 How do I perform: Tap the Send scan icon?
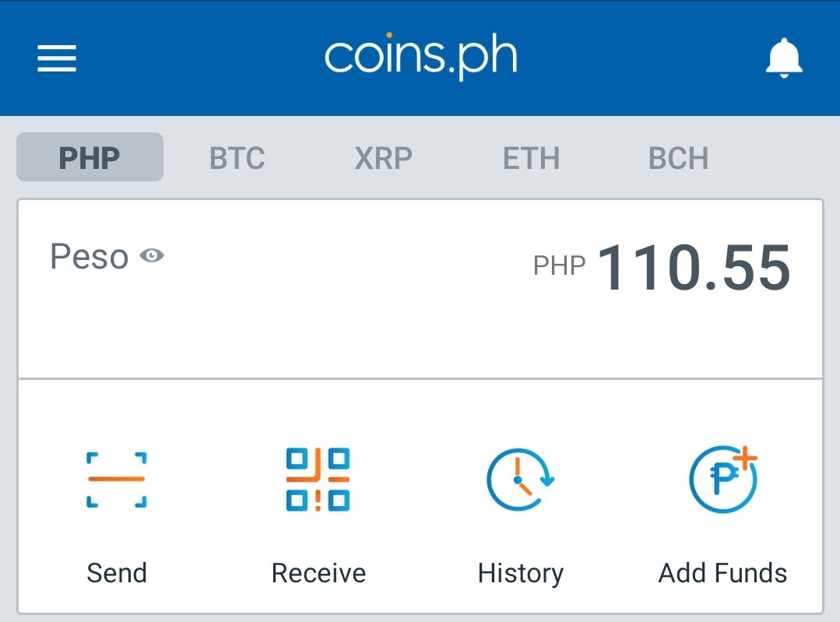[116, 480]
